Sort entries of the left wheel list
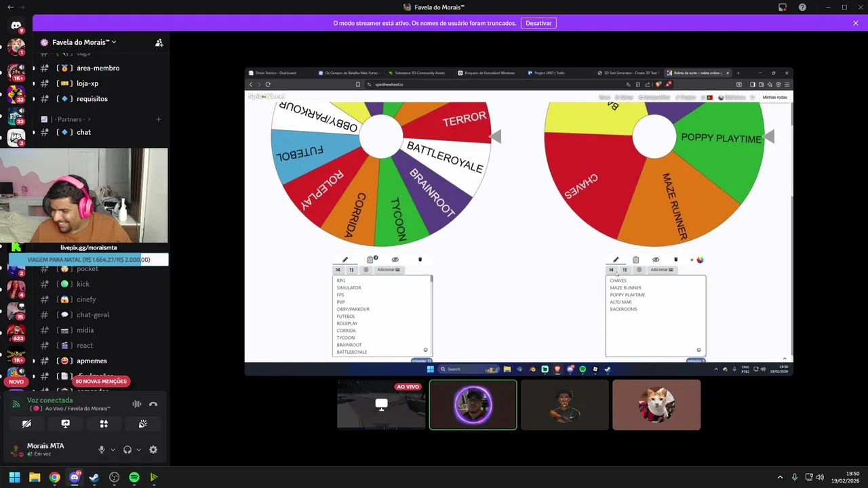The width and height of the screenshot is (868, 488). pos(351,270)
